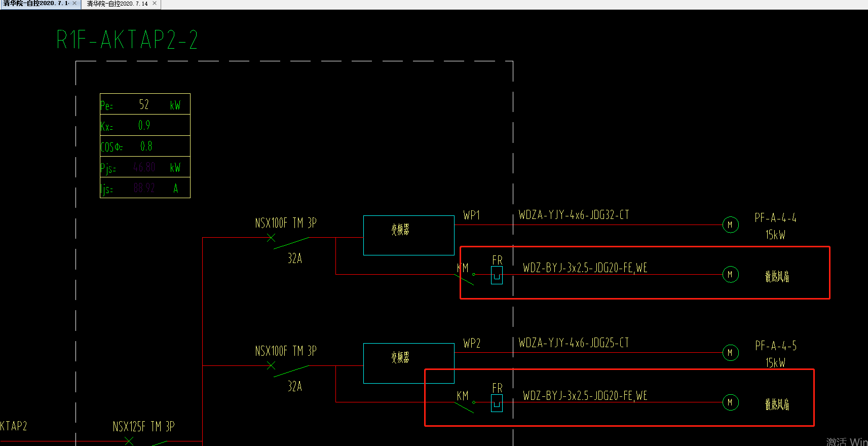Select the Kx= 0.9 table cell
868x446 pixels.
(145, 125)
